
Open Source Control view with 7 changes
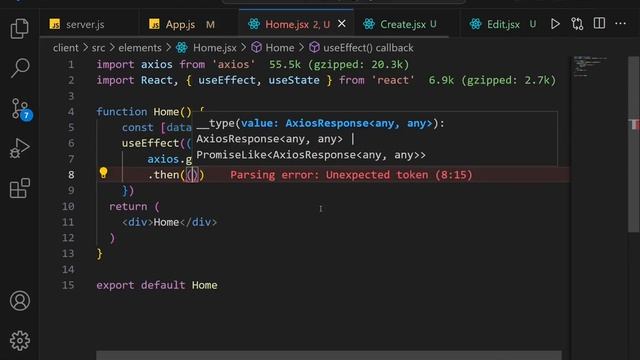point(20,109)
